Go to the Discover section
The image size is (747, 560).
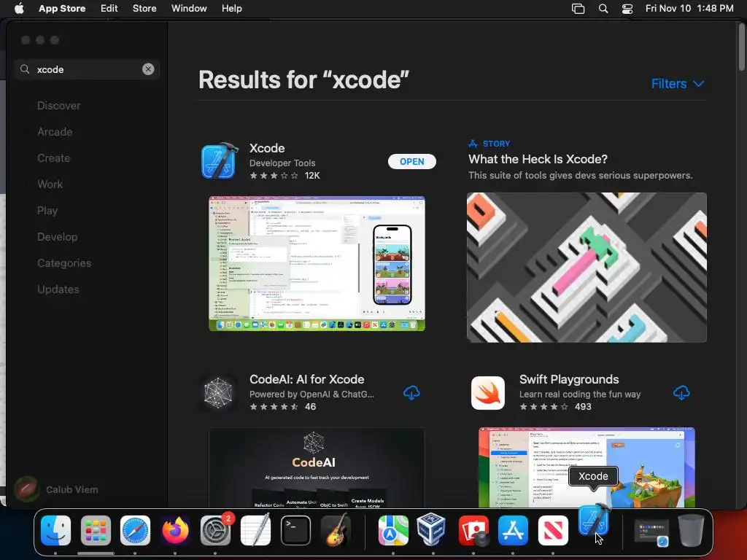coord(59,106)
